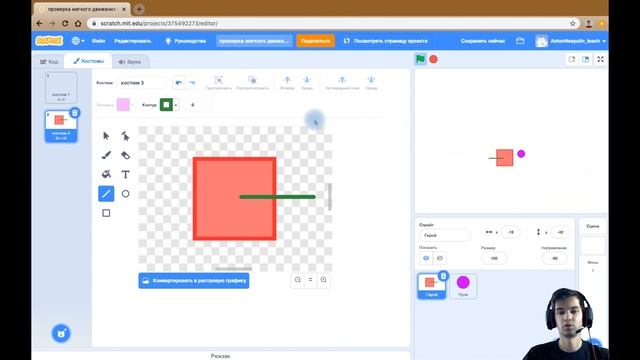This screenshot has height=360, width=640.
Task: Open the add costume cat button
Action: pyautogui.click(x=61, y=333)
